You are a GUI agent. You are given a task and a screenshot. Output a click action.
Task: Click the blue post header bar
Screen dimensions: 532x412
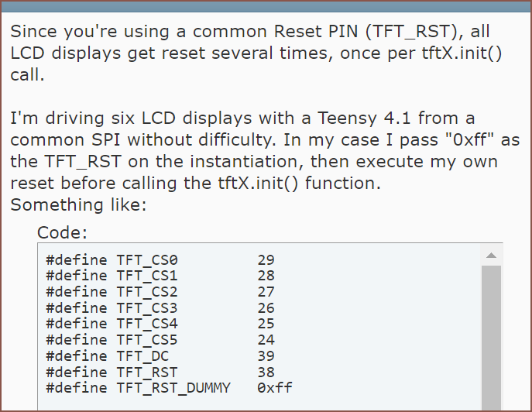(266, 7)
